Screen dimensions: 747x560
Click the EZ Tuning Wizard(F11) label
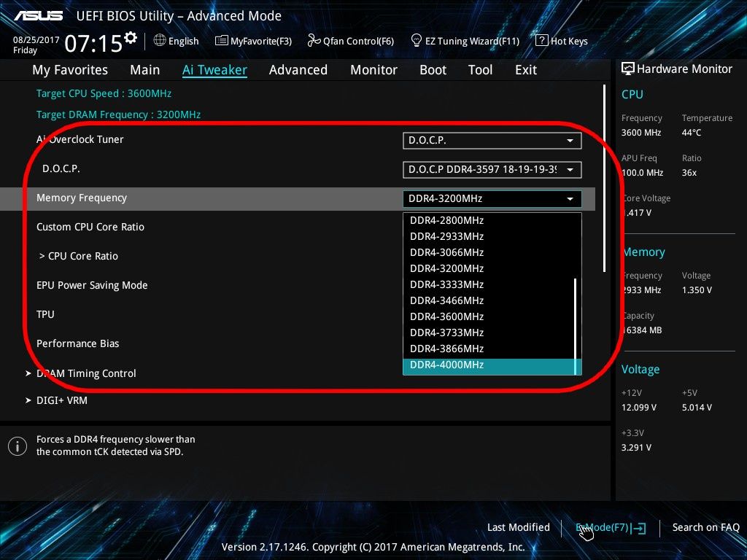click(472, 42)
